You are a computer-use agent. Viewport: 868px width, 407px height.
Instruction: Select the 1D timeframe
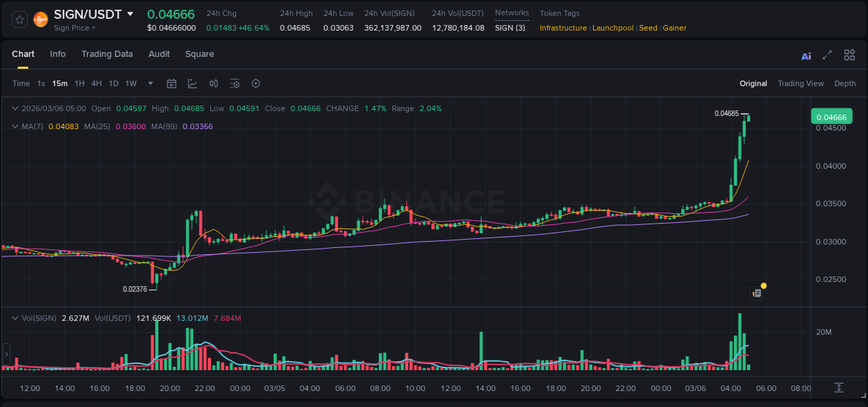113,83
